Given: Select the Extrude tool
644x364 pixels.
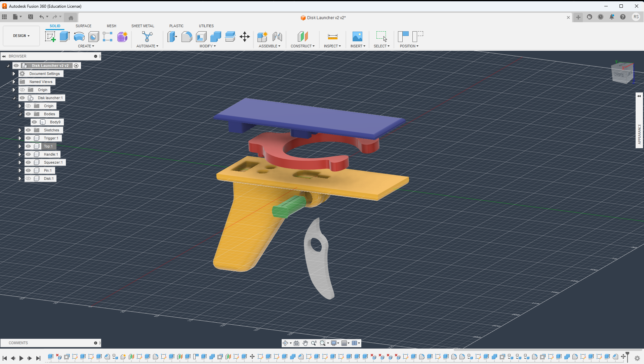Looking at the screenshot, I should coord(65,37).
